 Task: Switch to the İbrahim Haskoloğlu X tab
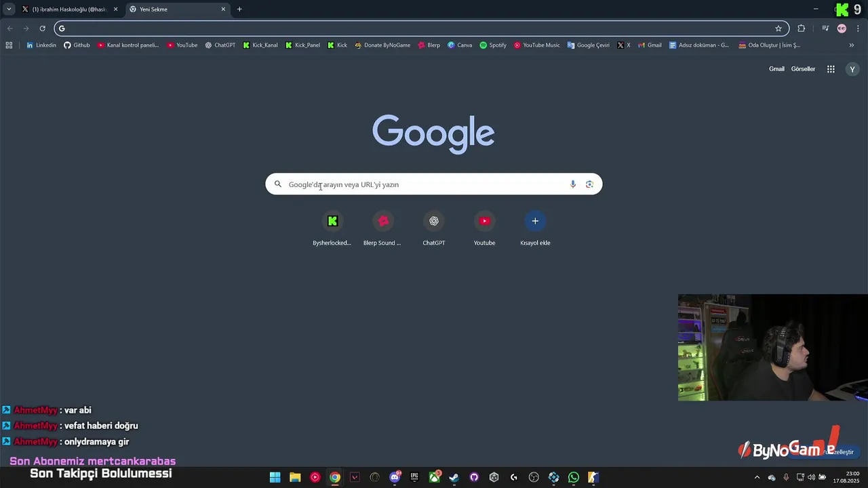[x=70, y=9]
